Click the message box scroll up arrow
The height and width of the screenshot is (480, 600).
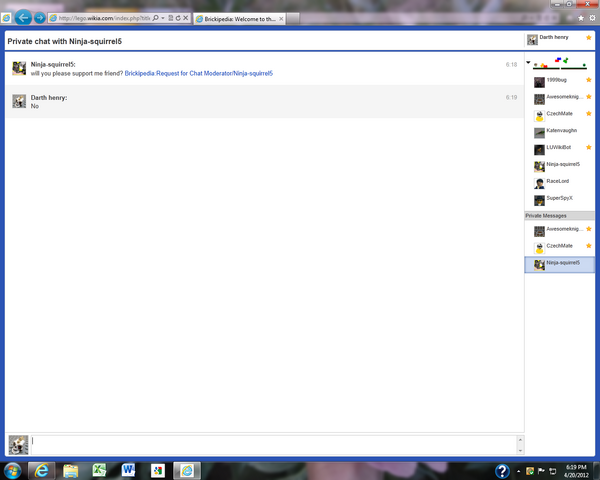point(520,439)
